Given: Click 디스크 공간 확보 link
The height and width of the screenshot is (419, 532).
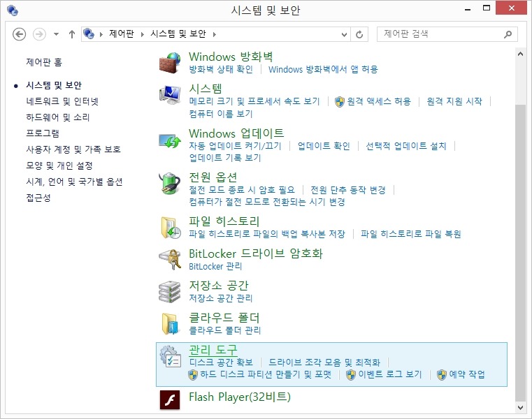Looking at the screenshot, I should click(x=221, y=362).
